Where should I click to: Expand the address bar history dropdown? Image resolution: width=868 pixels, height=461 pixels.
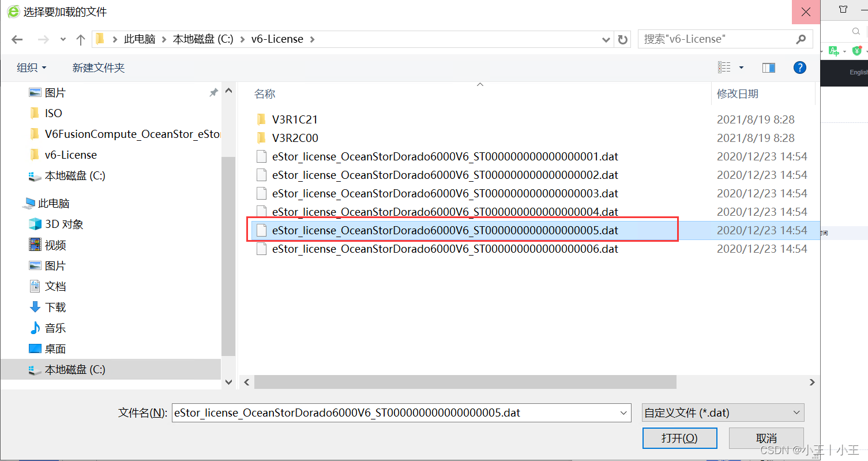[606, 40]
